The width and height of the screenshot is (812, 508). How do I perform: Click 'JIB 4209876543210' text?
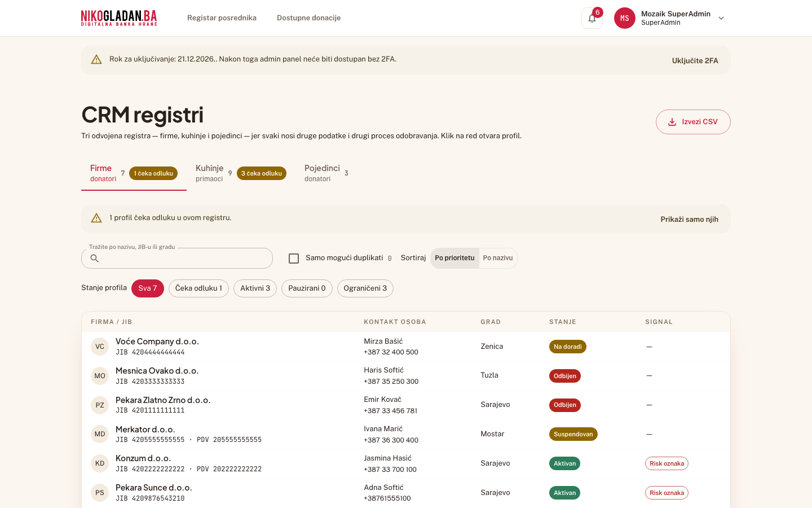point(150,498)
